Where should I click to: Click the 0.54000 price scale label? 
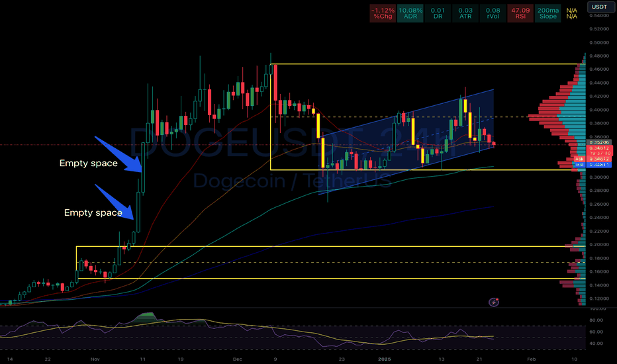click(x=599, y=16)
